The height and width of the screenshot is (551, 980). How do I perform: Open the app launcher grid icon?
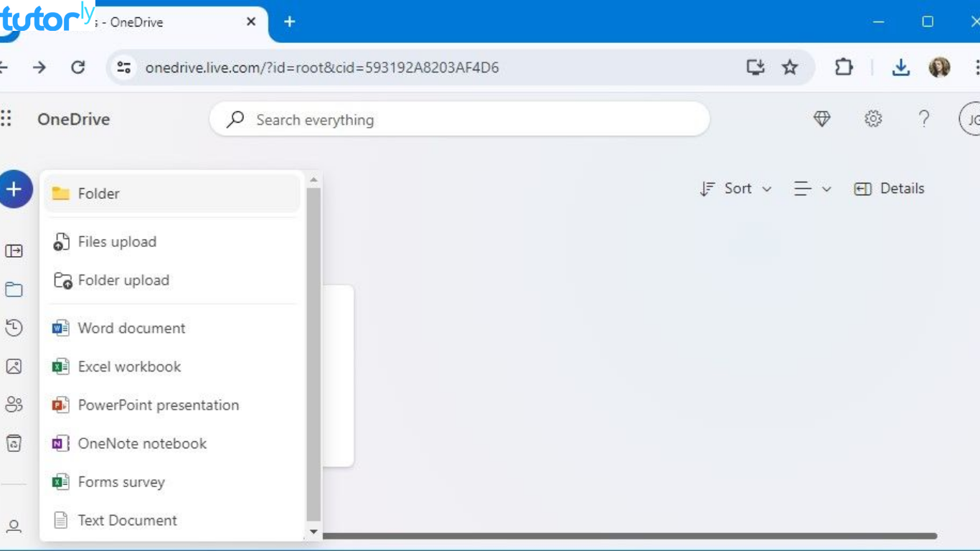click(6, 118)
